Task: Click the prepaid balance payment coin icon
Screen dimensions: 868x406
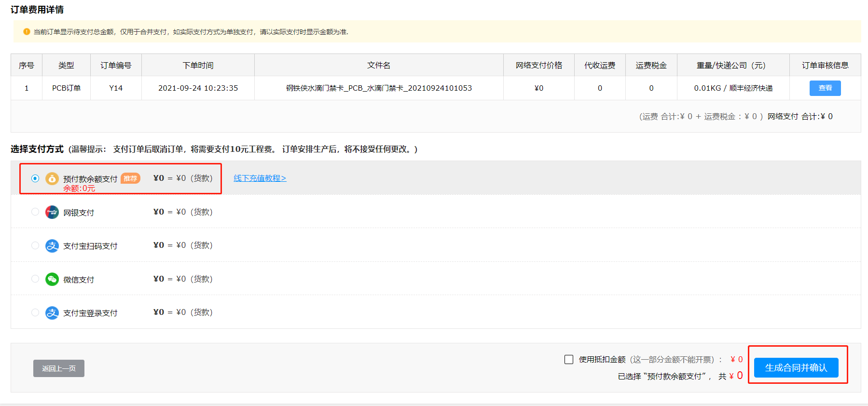Action: tap(52, 178)
